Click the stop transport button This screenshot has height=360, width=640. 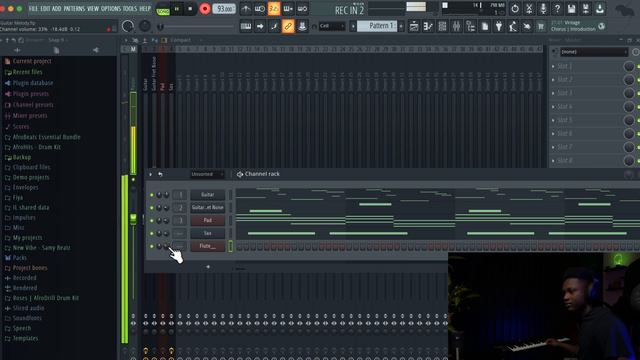point(190,9)
